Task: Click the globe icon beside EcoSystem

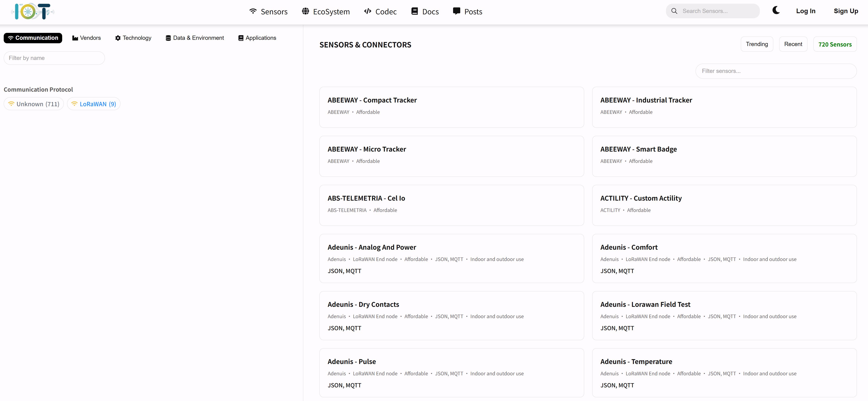Action: pos(305,11)
